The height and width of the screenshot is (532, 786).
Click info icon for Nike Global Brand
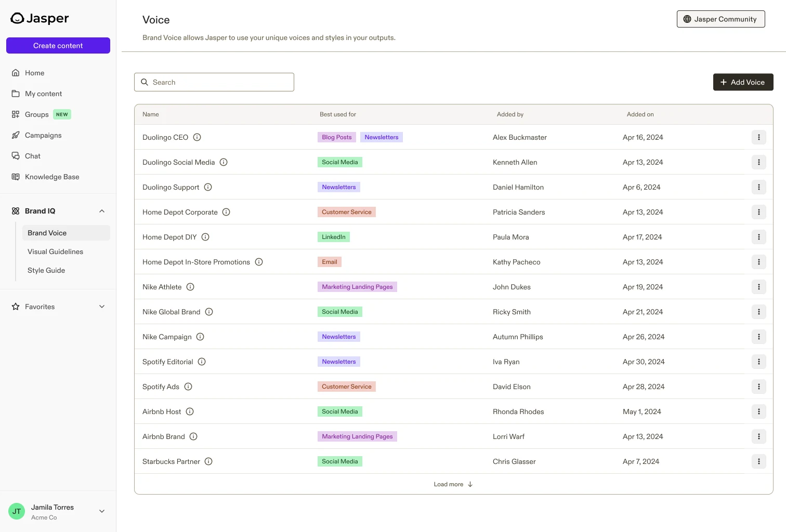coord(209,312)
